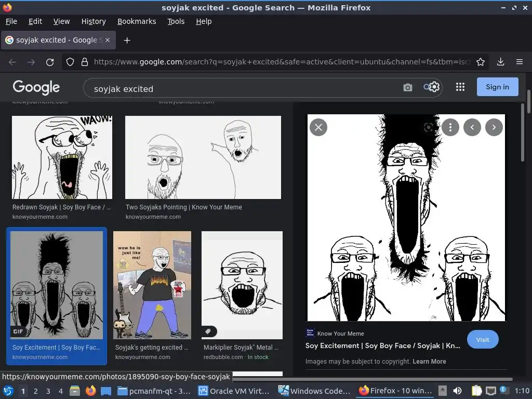Select the Markiplier Soyjak thumbnail

(x=242, y=285)
